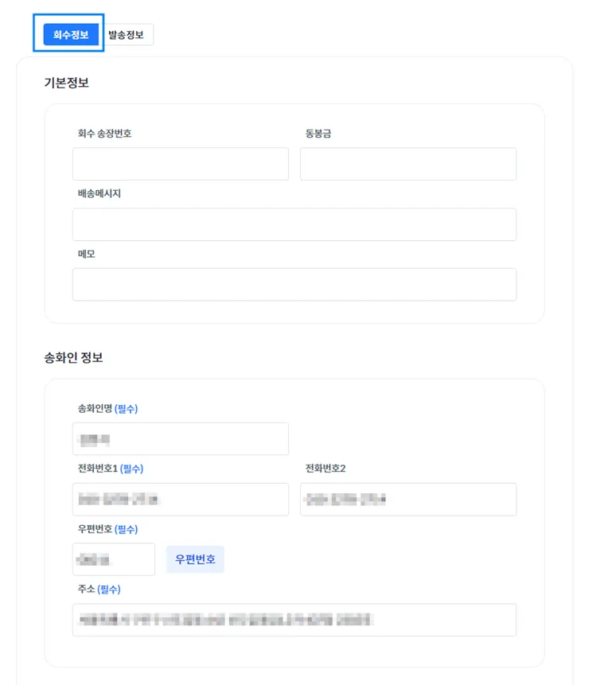Click the 메모 text field
The height and width of the screenshot is (685, 616).
(x=294, y=284)
